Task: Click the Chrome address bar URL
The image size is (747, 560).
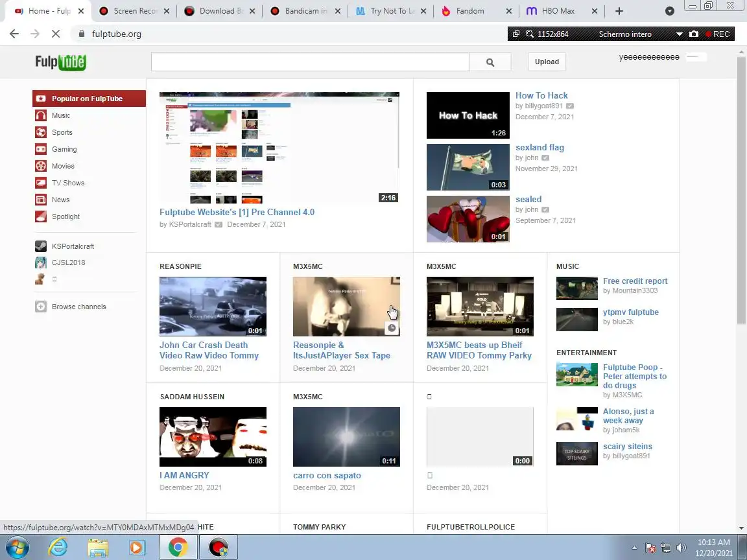Action: 116,34
